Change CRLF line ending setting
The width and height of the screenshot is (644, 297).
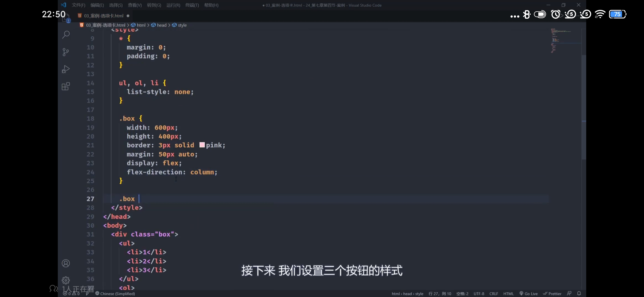point(493,293)
